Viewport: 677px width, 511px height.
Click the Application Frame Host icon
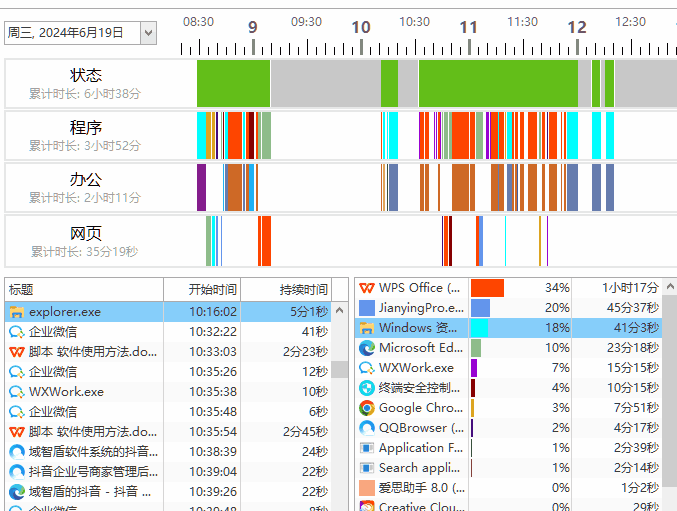coord(367,448)
